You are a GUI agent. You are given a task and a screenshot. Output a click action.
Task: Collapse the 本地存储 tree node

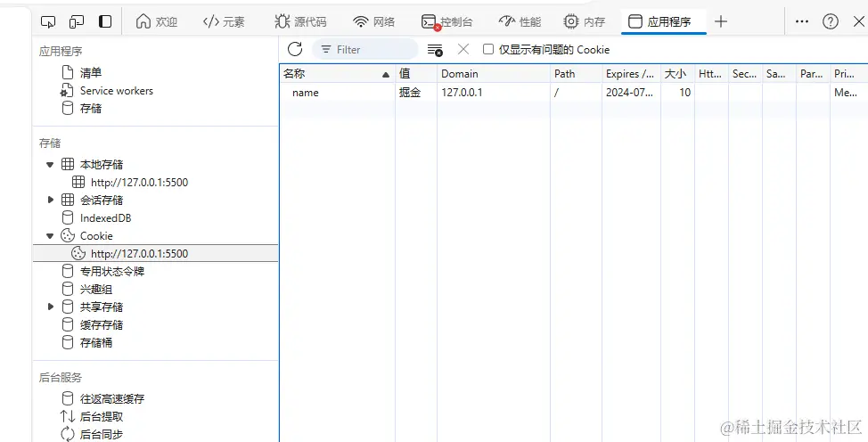tap(50, 165)
